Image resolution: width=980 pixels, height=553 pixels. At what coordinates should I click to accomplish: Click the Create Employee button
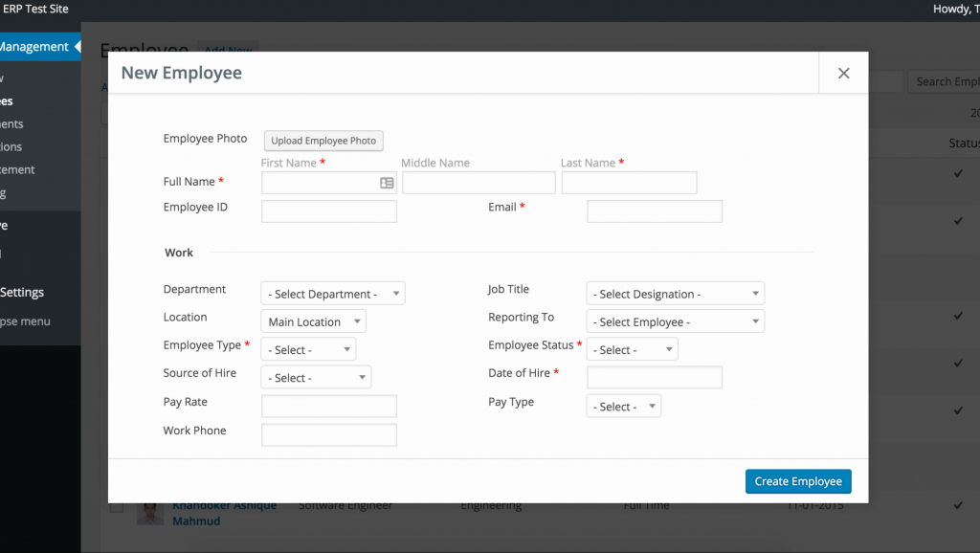point(797,481)
